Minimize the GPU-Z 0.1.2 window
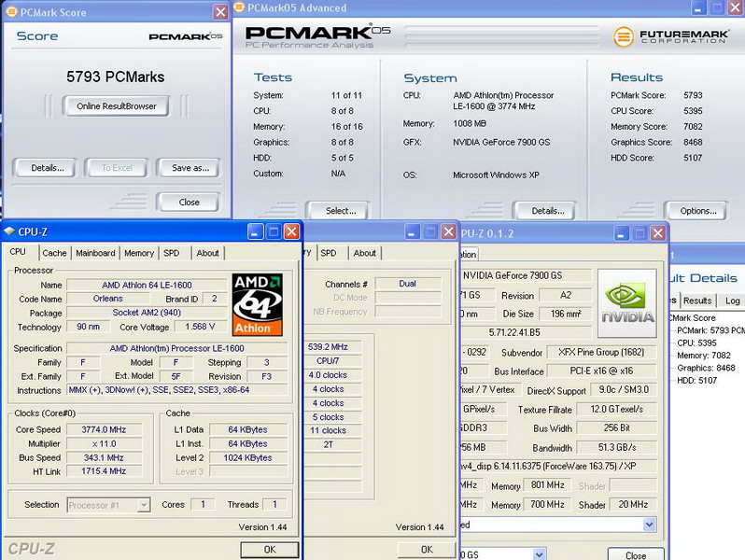This screenshot has width=745, height=560. pos(622,233)
